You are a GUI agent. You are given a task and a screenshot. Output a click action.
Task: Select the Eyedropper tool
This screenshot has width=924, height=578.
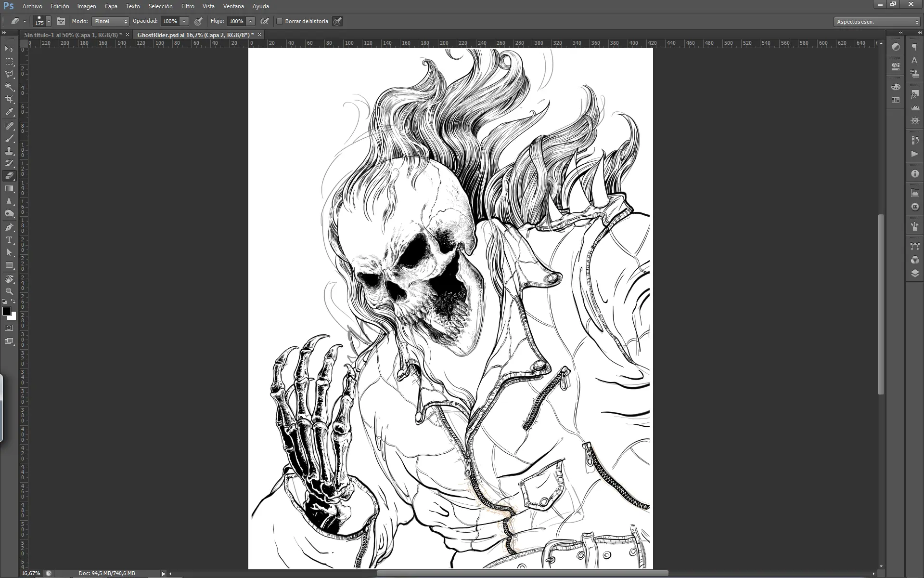click(9, 112)
